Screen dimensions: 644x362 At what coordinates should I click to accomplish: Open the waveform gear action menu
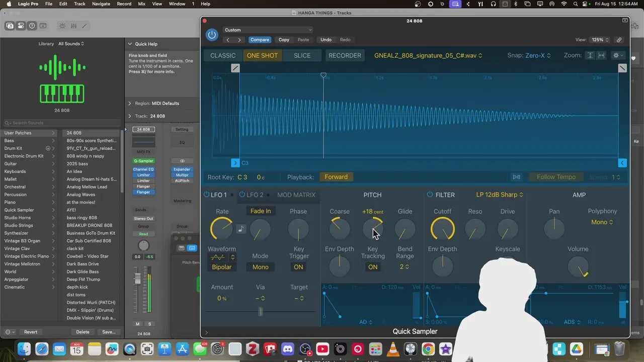(618, 55)
